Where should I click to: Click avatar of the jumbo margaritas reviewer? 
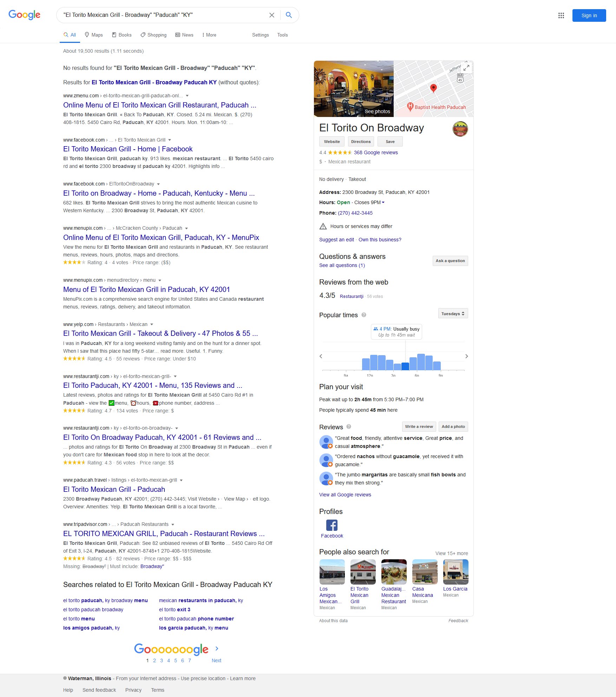point(326,478)
